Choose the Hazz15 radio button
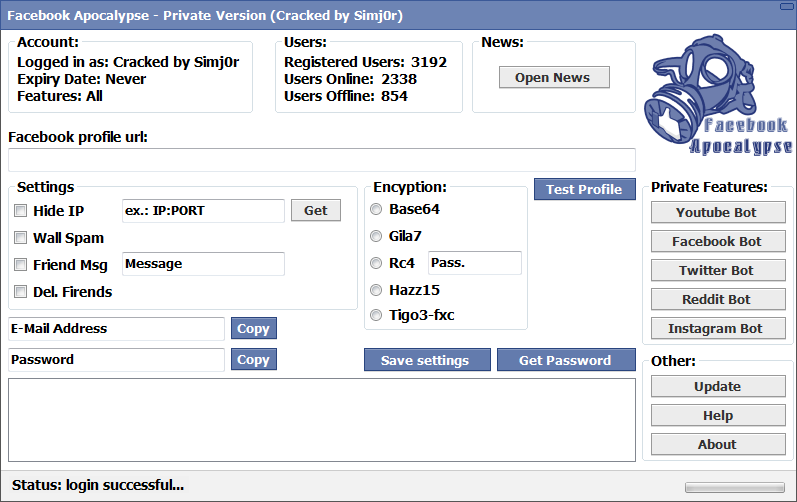 tap(376, 290)
